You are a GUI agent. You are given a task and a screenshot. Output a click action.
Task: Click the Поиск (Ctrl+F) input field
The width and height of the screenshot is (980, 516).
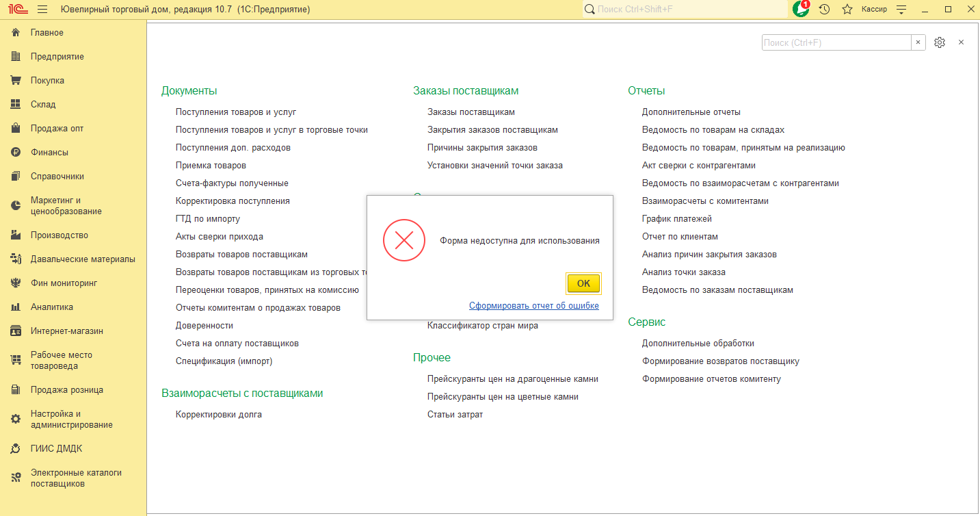836,42
